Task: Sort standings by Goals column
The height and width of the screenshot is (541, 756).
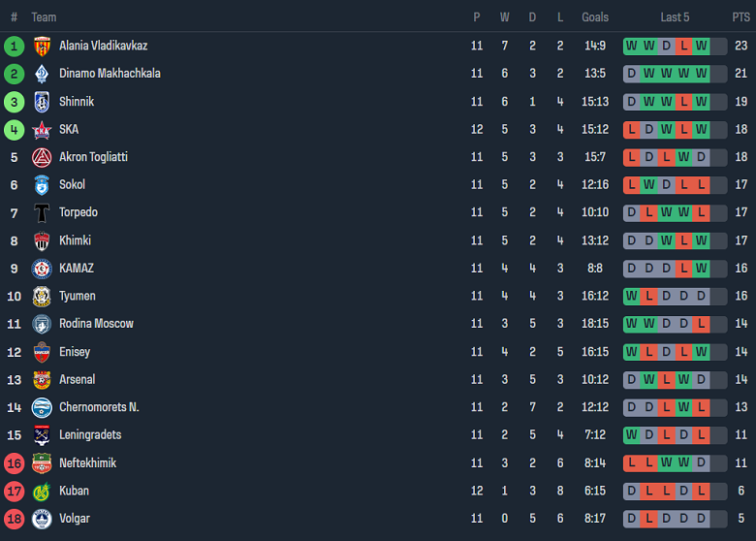Action: (x=595, y=16)
